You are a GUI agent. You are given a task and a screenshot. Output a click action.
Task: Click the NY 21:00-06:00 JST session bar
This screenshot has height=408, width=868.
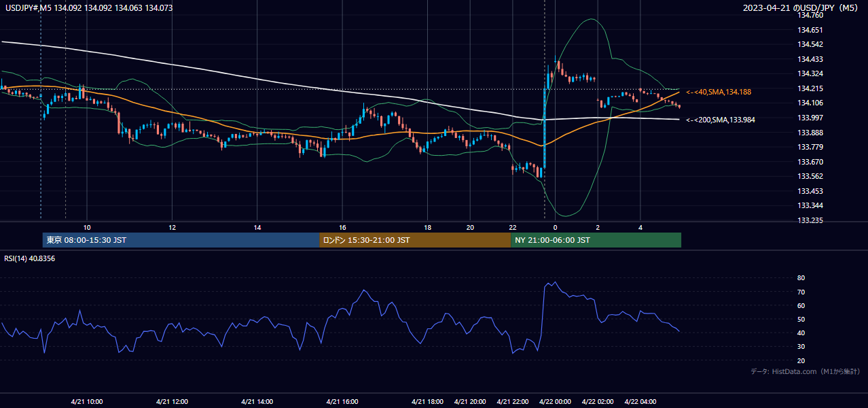click(x=596, y=240)
